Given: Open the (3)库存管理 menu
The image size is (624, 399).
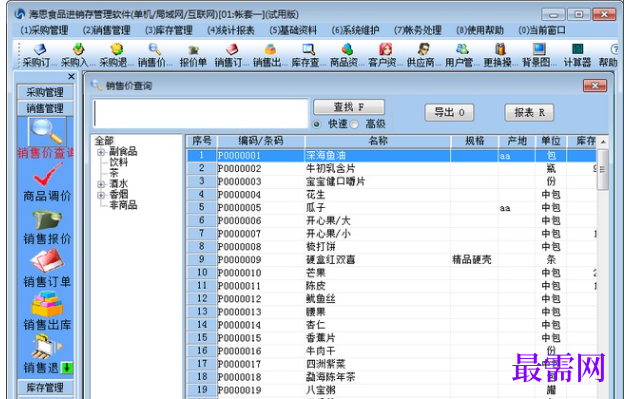Looking at the screenshot, I should [169, 30].
